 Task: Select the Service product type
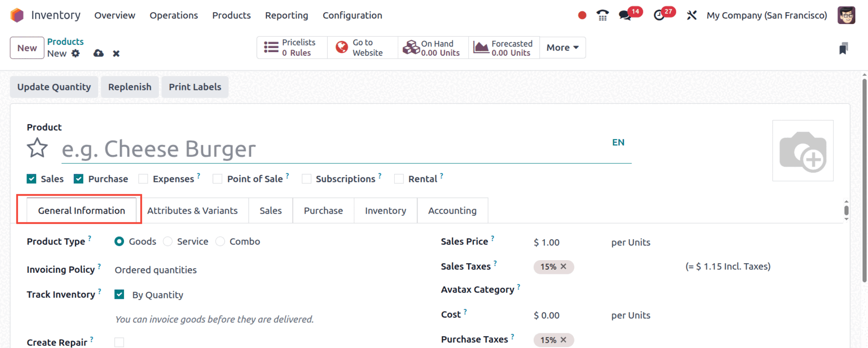[x=168, y=242]
